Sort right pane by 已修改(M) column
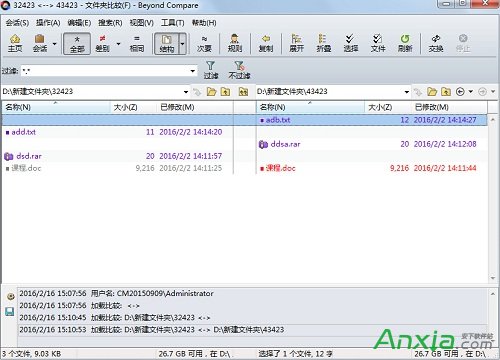The height and width of the screenshot is (360, 500). pos(449,107)
